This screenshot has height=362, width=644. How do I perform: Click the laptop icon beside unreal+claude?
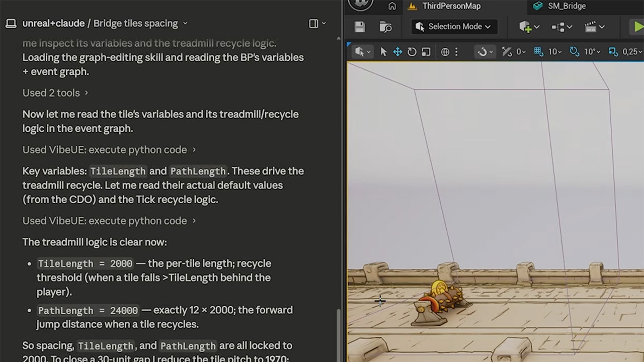click(x=11, y=24)
